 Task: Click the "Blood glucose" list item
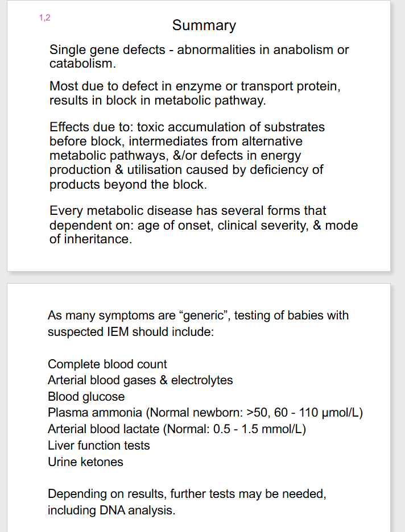coord(86,397)
